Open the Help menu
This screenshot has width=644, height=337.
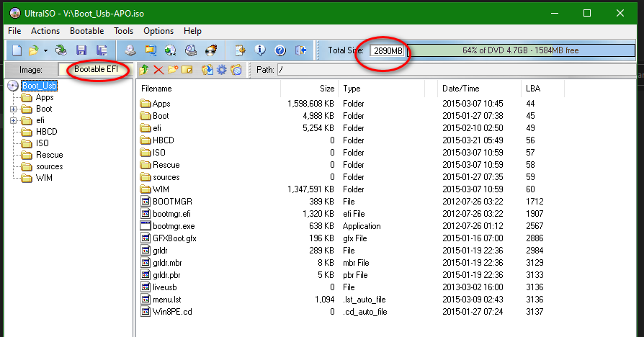[192, 31]
